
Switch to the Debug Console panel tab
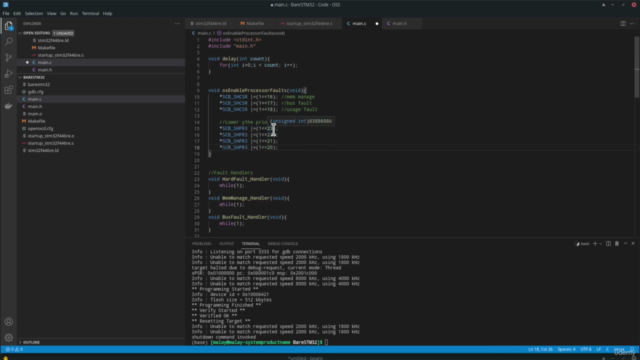[x=283, y=244]
